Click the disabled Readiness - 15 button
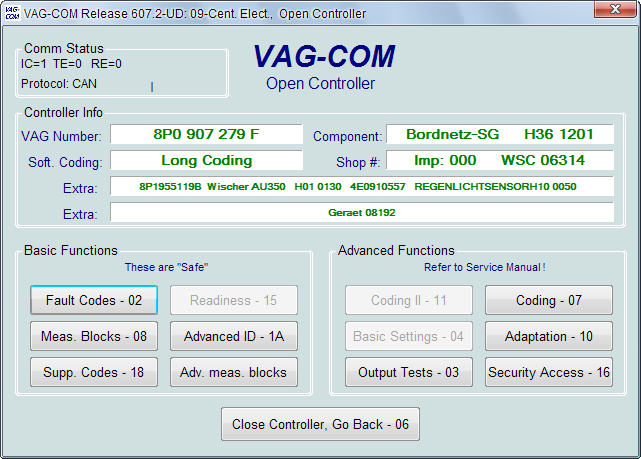Image resolution: width=641 pixels, height=459 pixels. pos(233,300)
